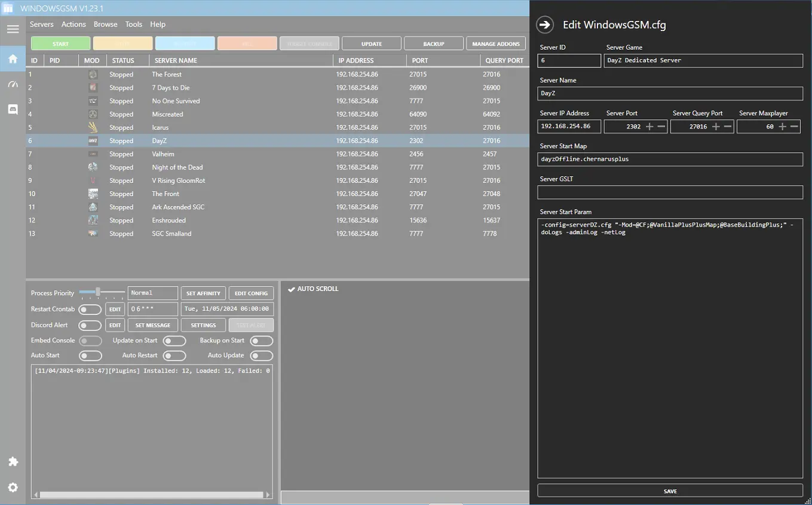Click the MANAGE ADDONS button
The image size is (812, 505).
[496, 44]
